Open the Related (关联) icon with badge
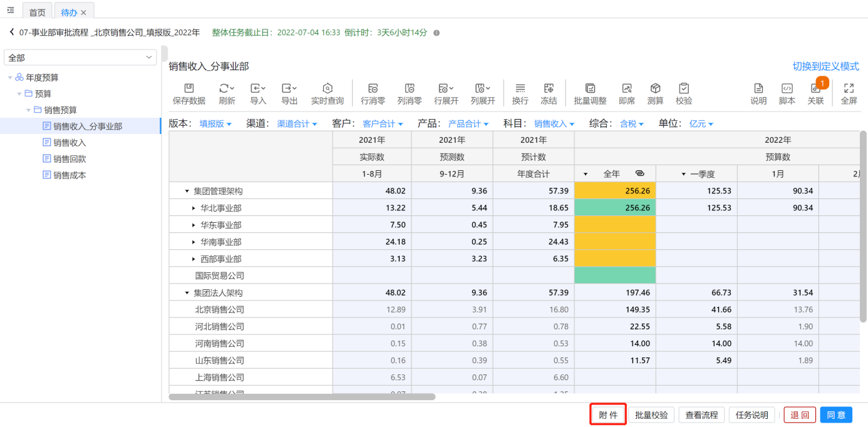Screen dimensions: 868x427 click(815, 89)
